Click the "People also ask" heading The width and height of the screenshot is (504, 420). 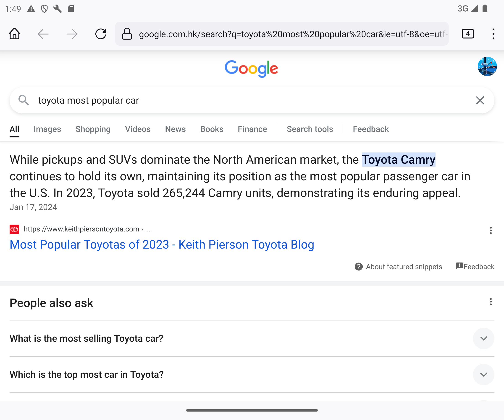[x=51, y=303]
